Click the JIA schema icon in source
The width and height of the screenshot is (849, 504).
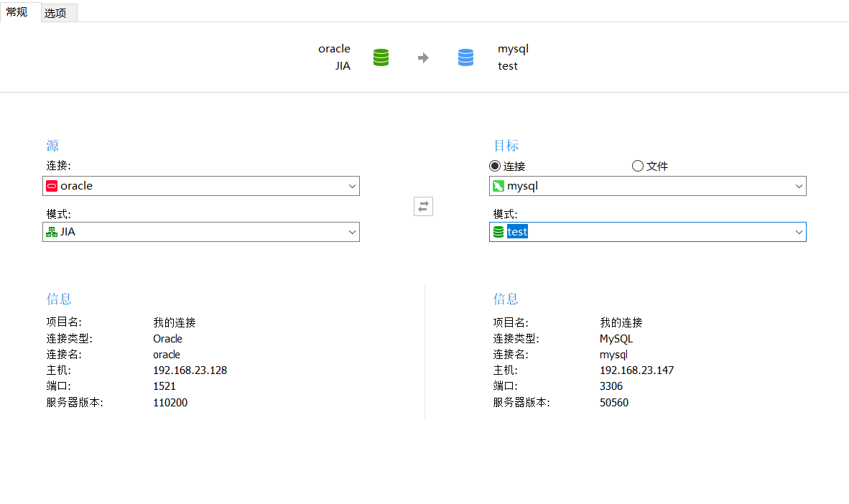[x=52, y=232]
